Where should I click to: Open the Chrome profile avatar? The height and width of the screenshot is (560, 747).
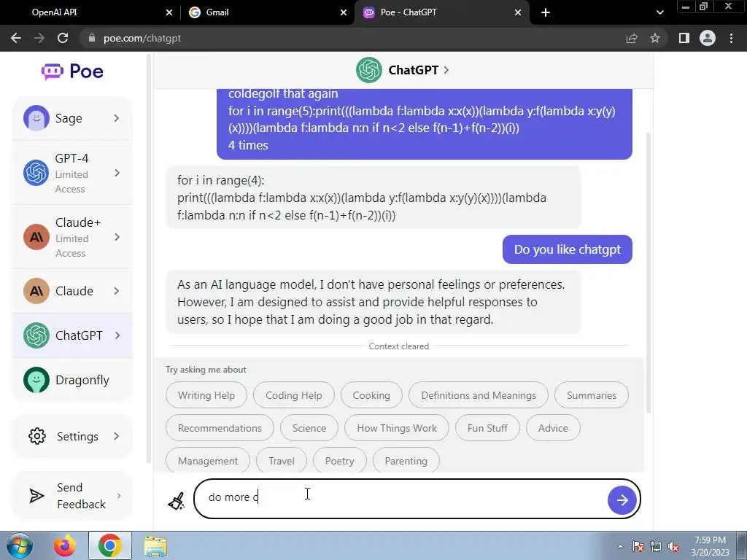click(708, 38)
